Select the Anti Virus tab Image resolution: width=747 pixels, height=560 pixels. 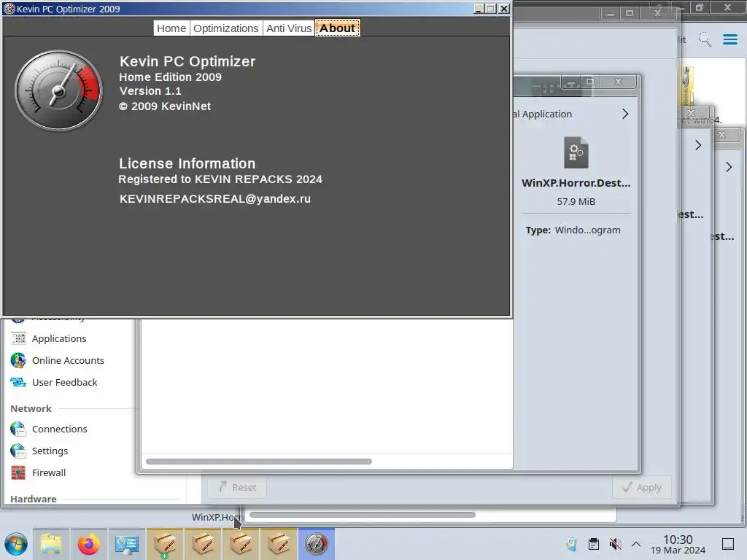(x=289, y=28)
